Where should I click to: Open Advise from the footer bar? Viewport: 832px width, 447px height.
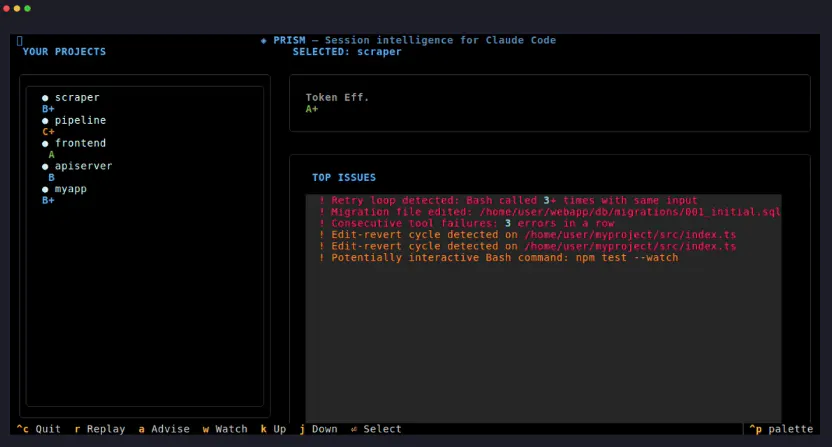(x=164, y=429)
